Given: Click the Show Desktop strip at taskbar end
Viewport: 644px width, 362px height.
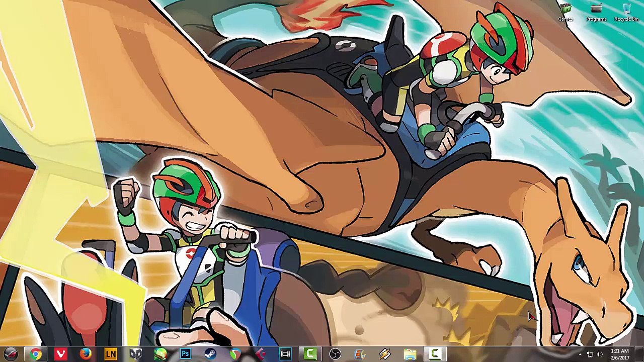Looking at the screenshot, I should [x=640, y=354].
